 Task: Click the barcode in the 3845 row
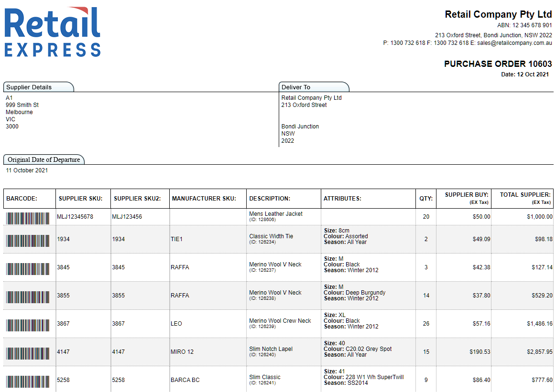pyautogui.click(x=28, y=269)
